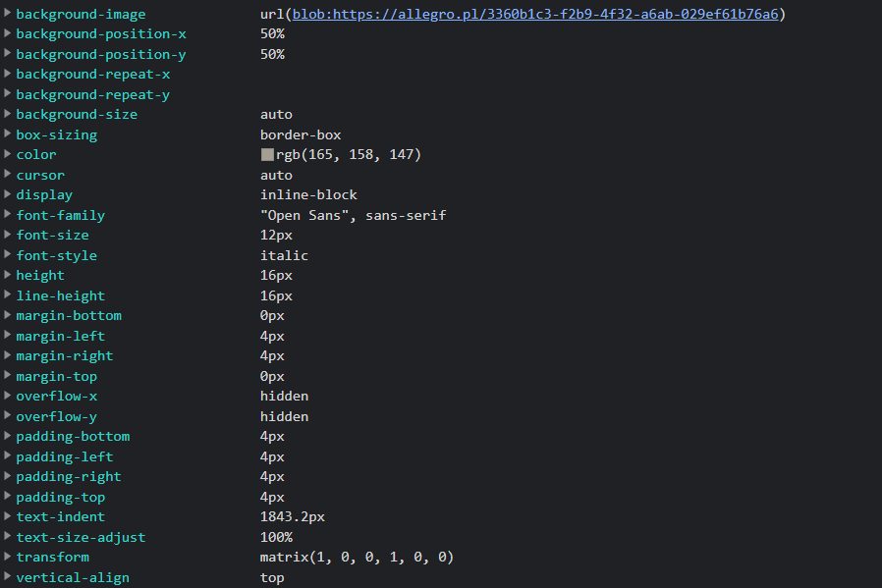The image size is (882, 588).
Task: Select the background-position-x property name
Action: click(x=100, y=33)
